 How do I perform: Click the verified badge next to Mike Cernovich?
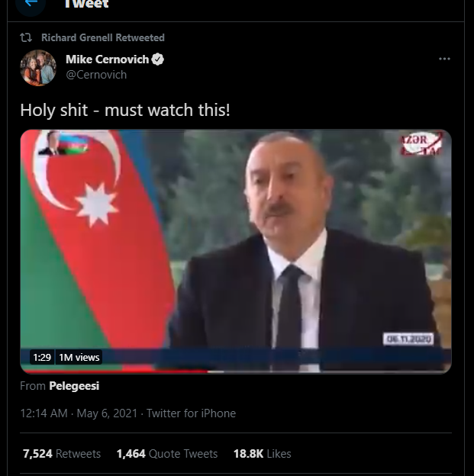tap(158, 59)
